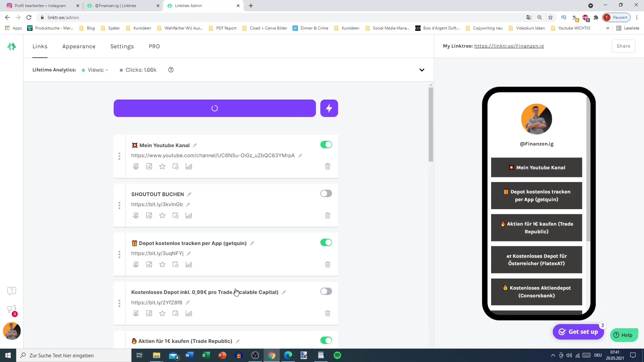This screenshot has height=362, width=644.
Task: Edit the Mein Youtube Kanal title pencil
Action: [x=195, y=145]
